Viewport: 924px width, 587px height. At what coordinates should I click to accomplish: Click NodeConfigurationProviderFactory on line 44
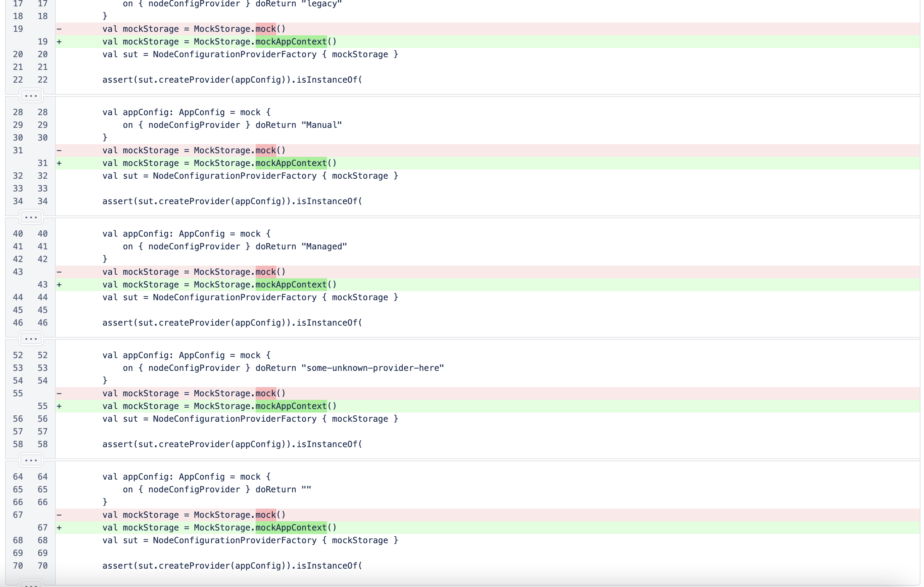235,297
